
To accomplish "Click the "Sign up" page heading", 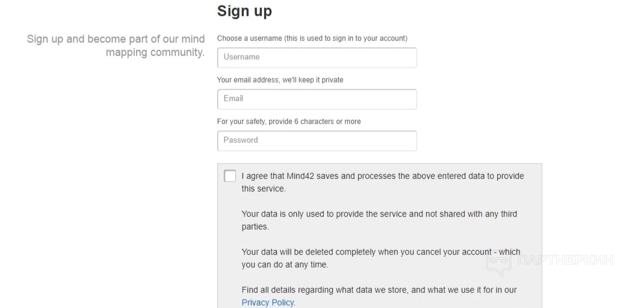I will [244, 11].
